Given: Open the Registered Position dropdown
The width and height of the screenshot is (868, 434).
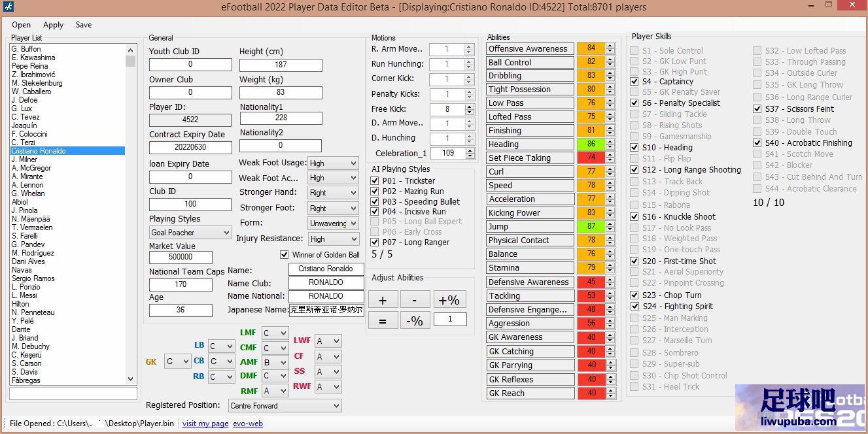Looking at the screenshot, I should pos(285,406).
